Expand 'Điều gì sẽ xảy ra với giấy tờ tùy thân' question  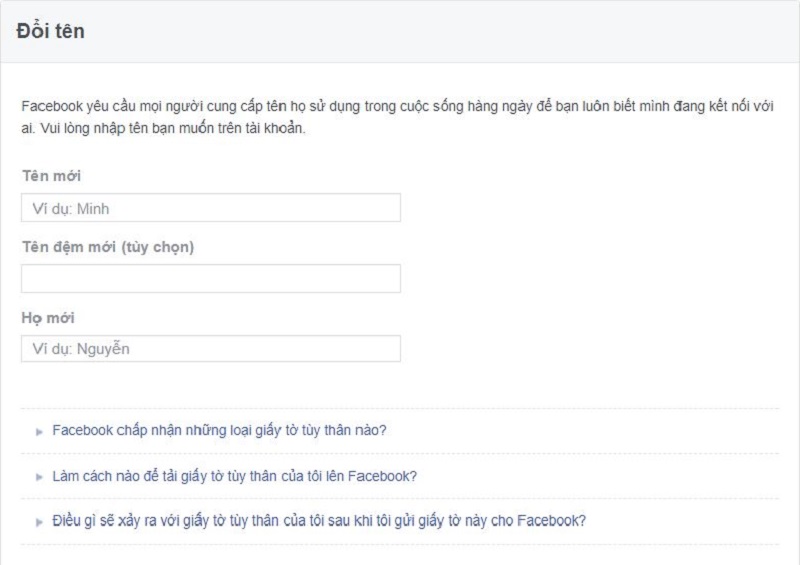click(319, 521)
